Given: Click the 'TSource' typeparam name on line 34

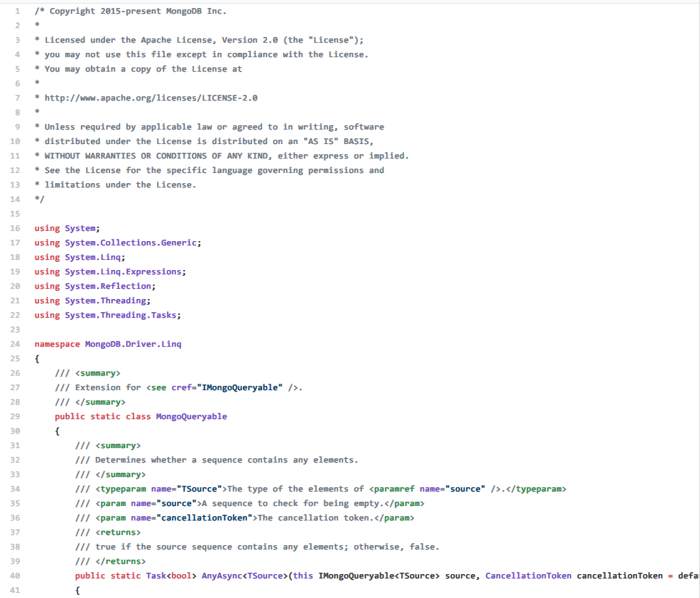Looking at the screenshot, I should tap(200, 489).
